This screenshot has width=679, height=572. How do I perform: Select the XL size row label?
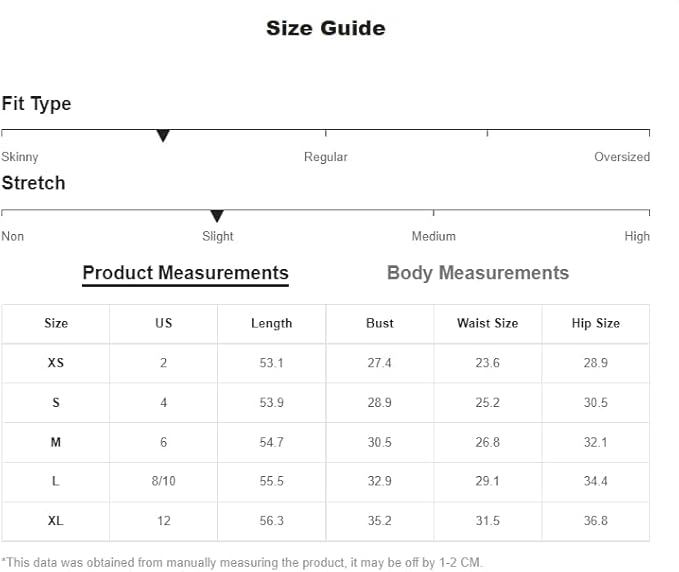coord(55,520)
